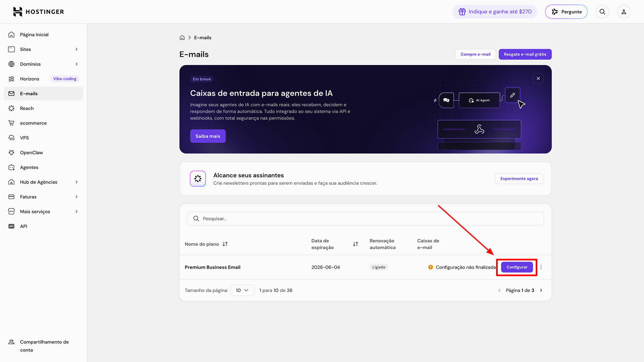Click the Configuração não finalizada text

[x=466, y=267]
